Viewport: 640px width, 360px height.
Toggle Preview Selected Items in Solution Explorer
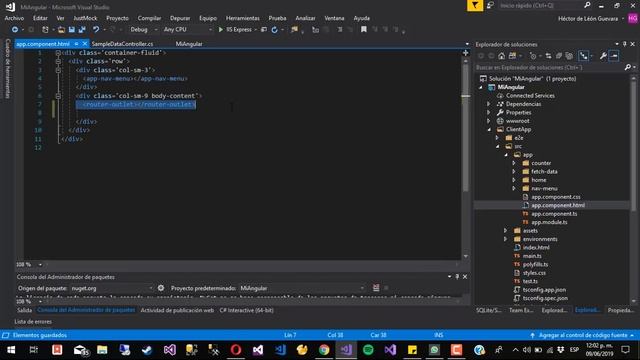click(x=614, y=56)
